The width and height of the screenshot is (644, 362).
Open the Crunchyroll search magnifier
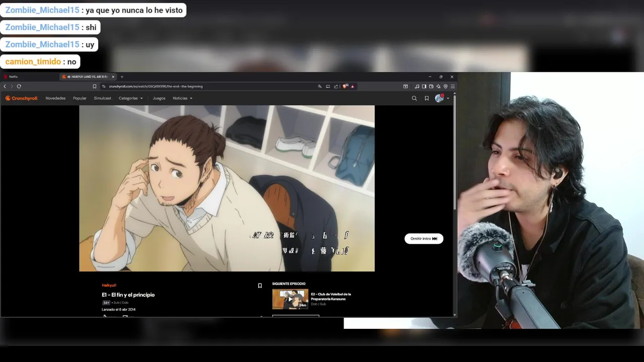[414, 99]
